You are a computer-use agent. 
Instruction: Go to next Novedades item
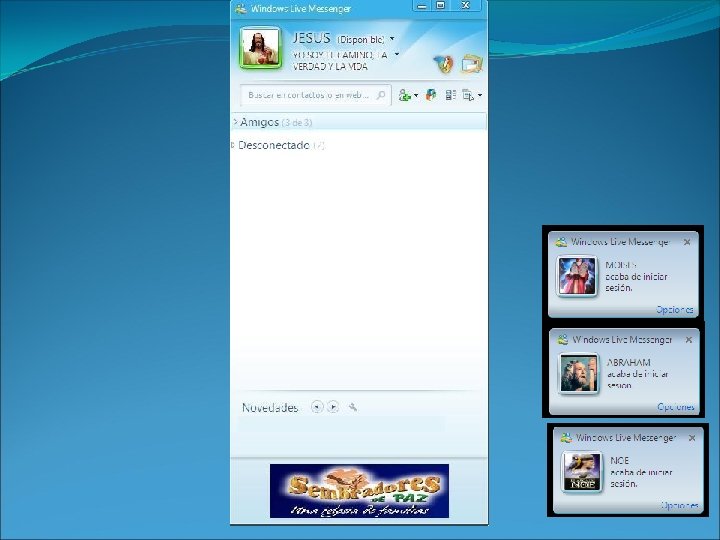tap(333, 407)
